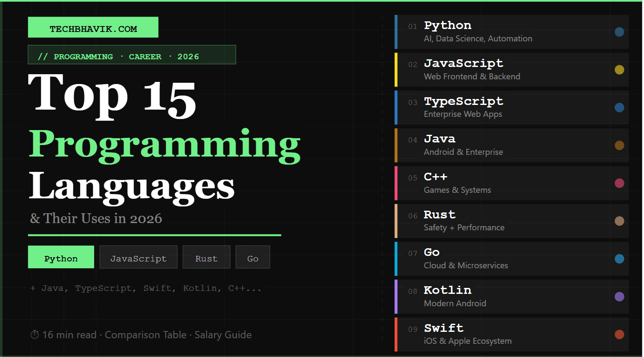This screenshot has width=644, height=357.
Task: Click 'Android & Enterprise' text
Action: coord(463,152)
